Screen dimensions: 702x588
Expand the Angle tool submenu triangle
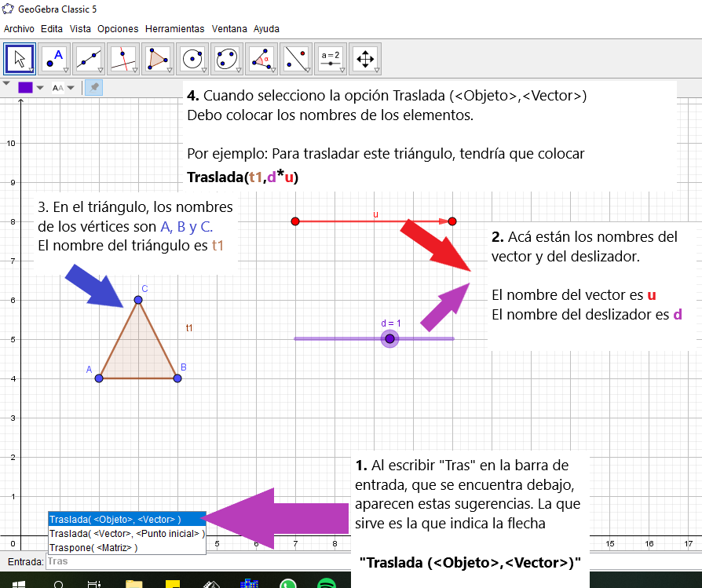tap(272, 70)
